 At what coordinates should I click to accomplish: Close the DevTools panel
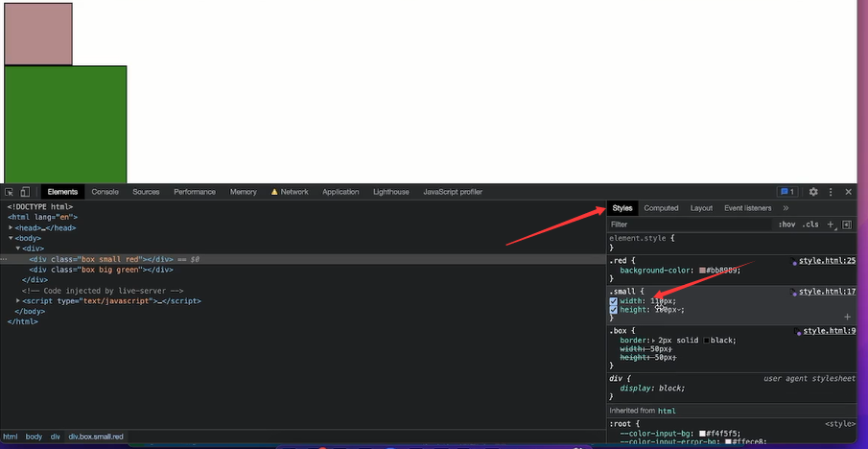coord(848,192)
